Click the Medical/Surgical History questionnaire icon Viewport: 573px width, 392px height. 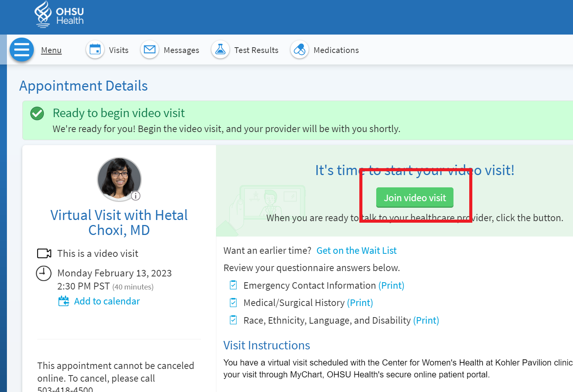point(233,303)
